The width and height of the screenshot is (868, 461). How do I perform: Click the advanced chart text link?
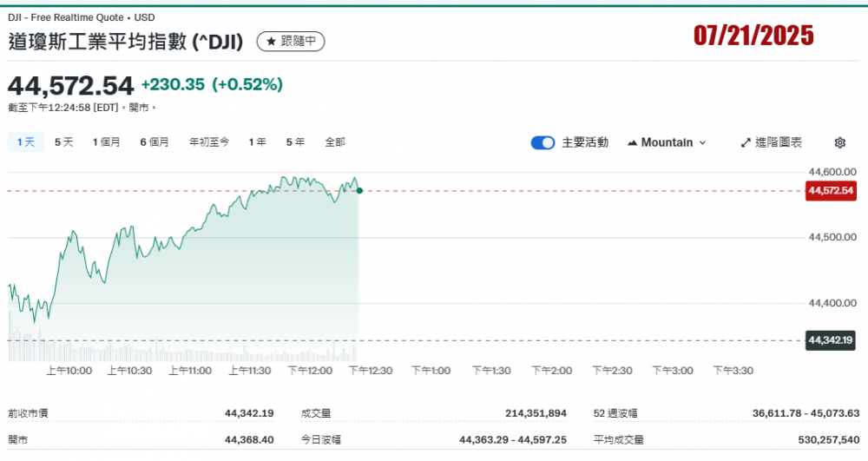coord(779,142)
